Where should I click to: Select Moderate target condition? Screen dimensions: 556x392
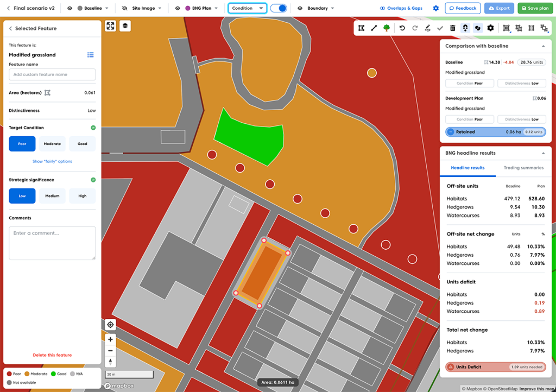coord(52,143)
